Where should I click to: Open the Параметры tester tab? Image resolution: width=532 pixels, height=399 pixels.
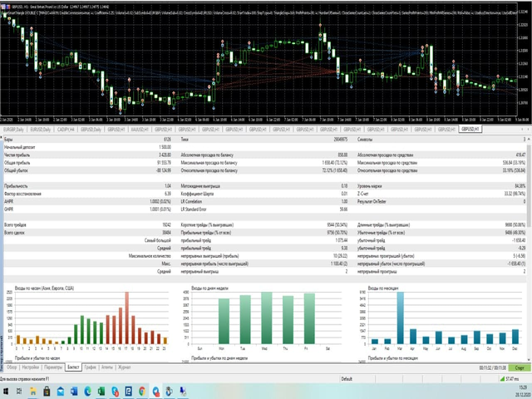pos(53,367)
